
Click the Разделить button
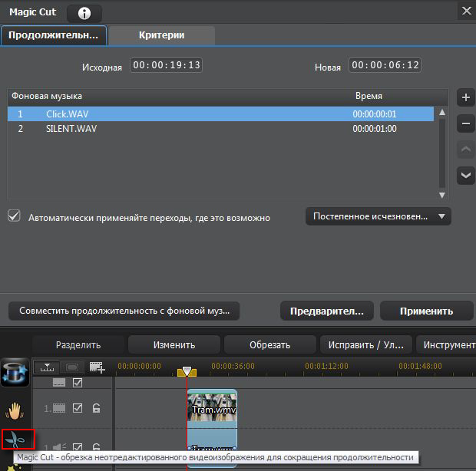click(78, 344)
